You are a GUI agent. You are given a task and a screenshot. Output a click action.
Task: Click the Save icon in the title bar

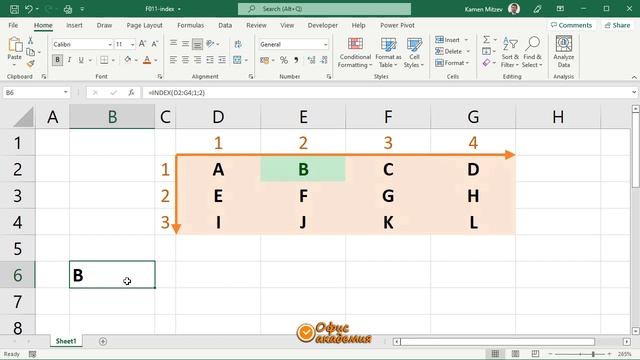(14, 9)
